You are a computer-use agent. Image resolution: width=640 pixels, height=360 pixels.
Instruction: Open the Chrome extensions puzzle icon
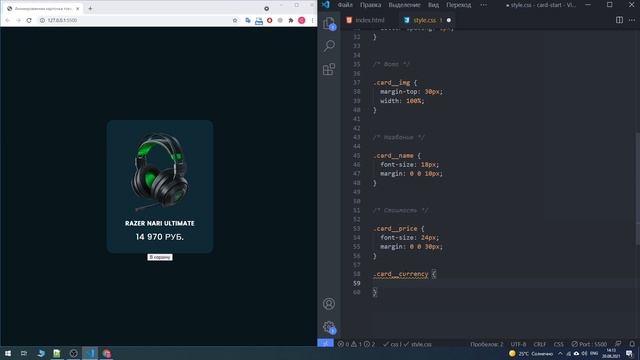coord(291,20)
